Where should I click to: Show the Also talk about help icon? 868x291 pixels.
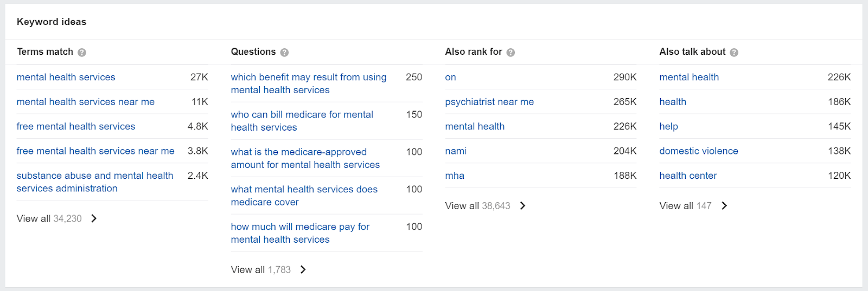point(734,53)
